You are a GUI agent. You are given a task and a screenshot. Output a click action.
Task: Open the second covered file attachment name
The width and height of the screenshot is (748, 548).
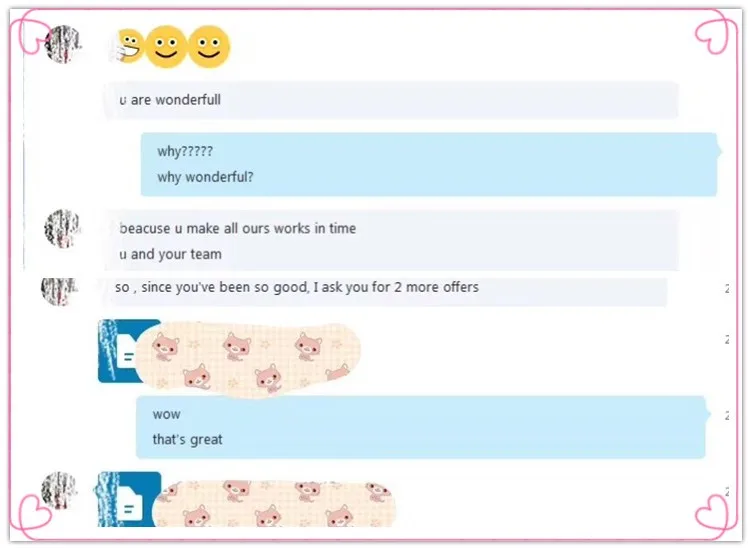[273, 504]
